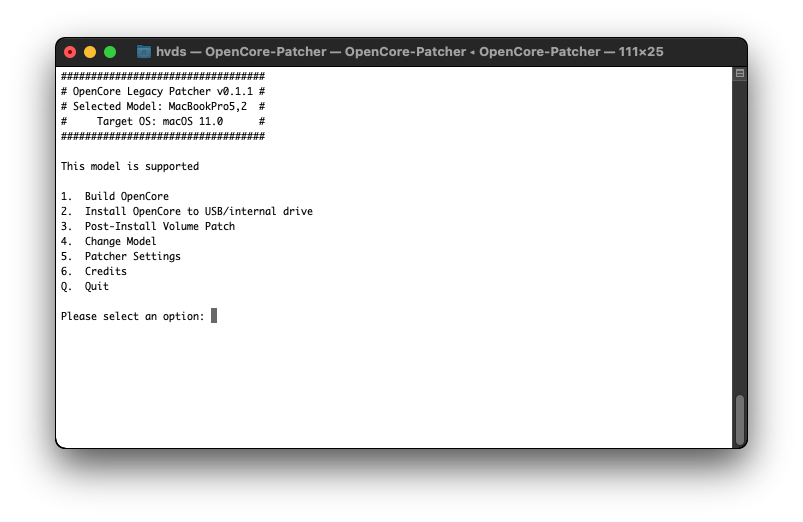
Task: Click the "Please select an option:" prompt text
Action: [x=132, y=316]
